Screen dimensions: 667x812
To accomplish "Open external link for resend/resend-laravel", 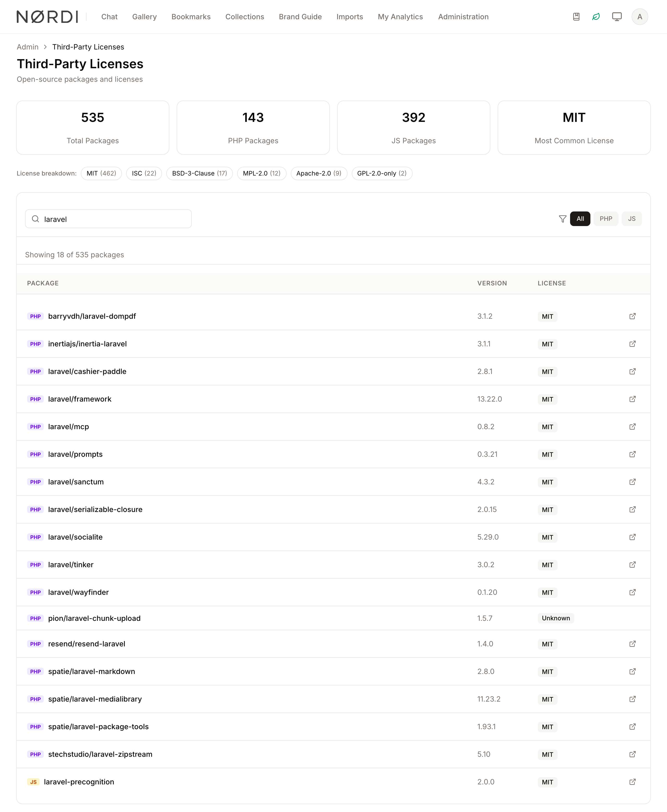I will pyautogui.click(x=632, y=644).
